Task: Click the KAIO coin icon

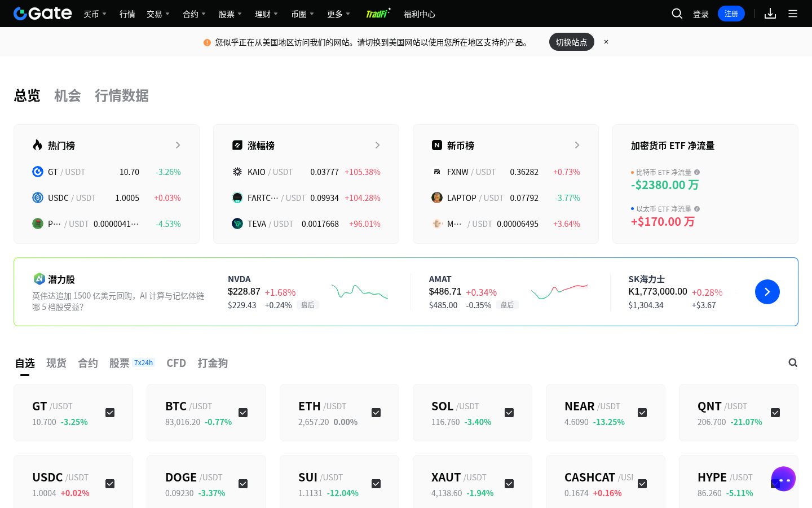Action: pos(237,172)
